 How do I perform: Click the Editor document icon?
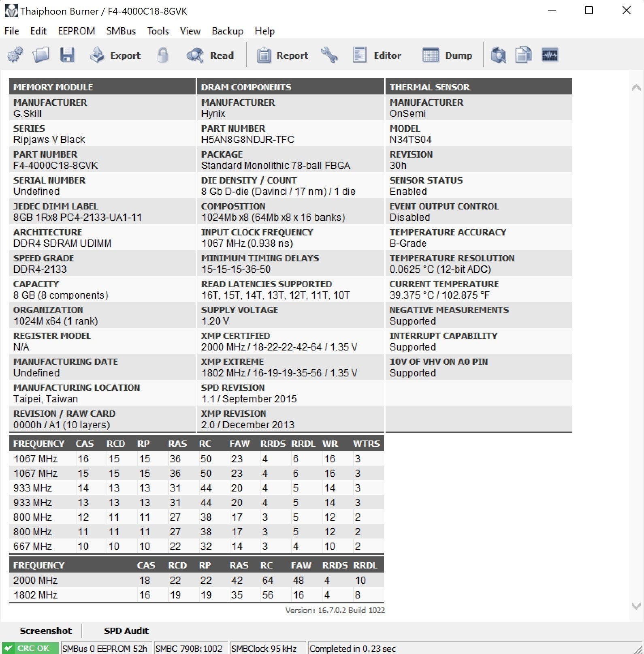tap(360, 55)
